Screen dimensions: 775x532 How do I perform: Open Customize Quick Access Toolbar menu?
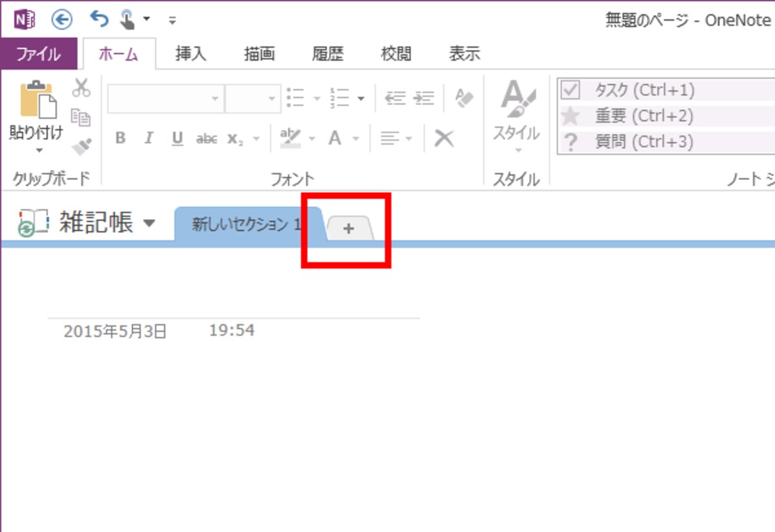pyautogui.click(x=172, y=20)
